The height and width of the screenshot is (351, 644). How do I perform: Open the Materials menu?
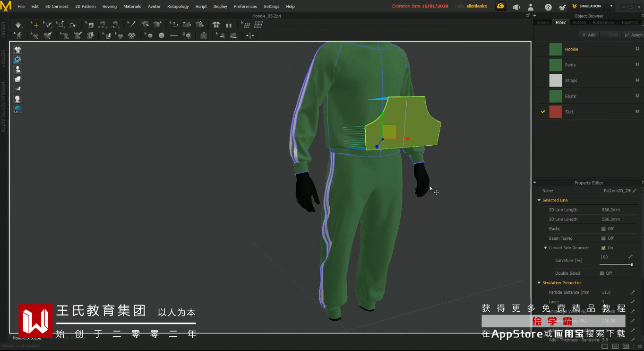[x=132, y=7]
